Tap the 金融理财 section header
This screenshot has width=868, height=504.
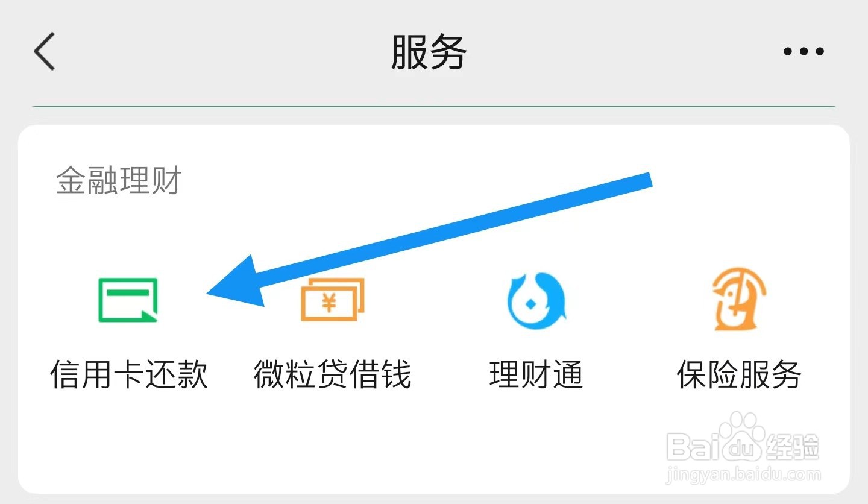tap(119, 180)
